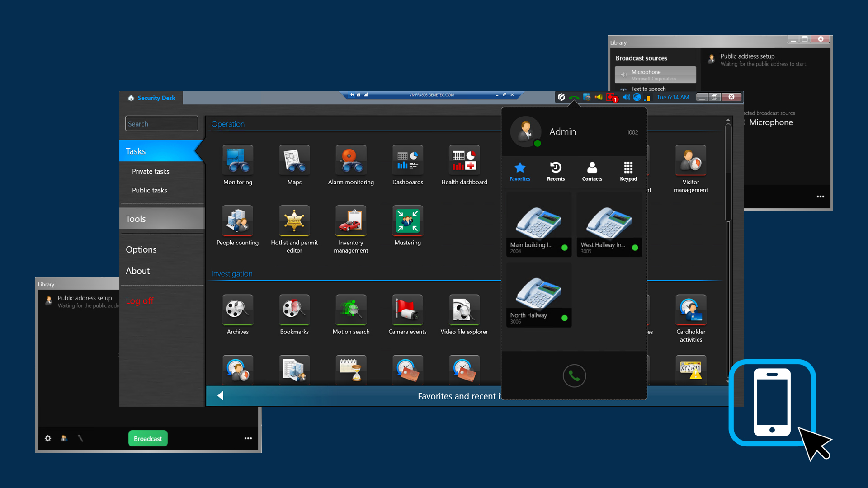Open the Mustering task

point(407,221)
